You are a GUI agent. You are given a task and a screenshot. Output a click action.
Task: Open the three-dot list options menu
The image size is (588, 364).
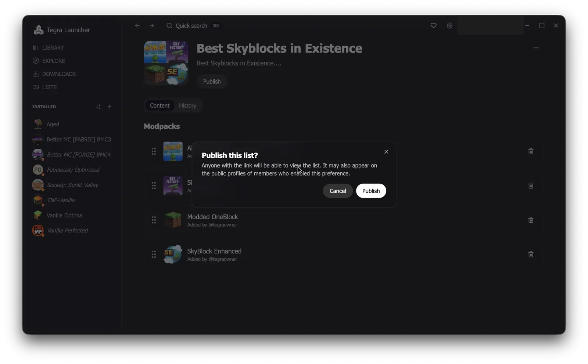point(536,48)
